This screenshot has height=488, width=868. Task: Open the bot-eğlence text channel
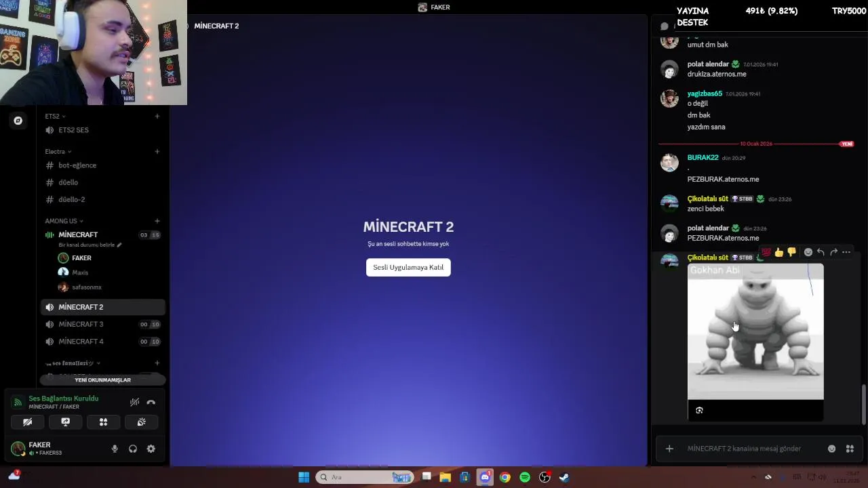point(102,165)
